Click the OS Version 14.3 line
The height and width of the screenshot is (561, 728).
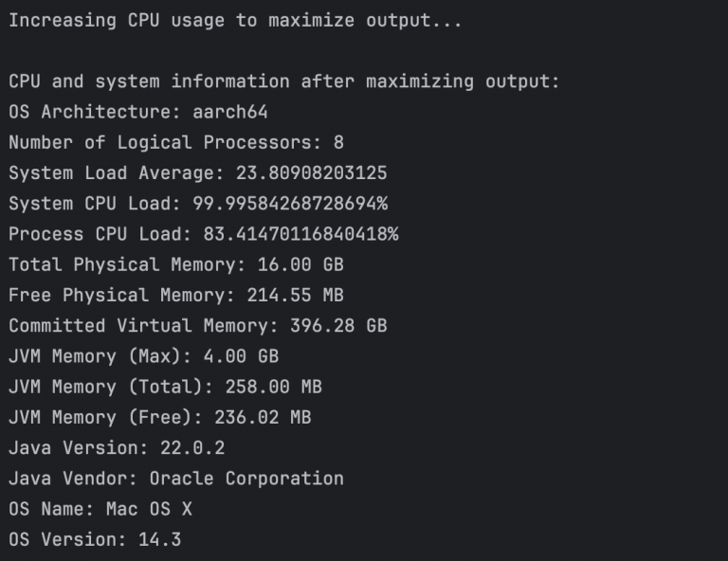point(95,539)
